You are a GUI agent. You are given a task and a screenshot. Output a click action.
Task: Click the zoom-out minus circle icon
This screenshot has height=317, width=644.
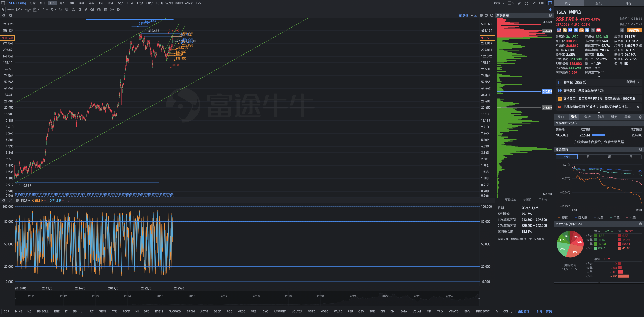[486, 15]
